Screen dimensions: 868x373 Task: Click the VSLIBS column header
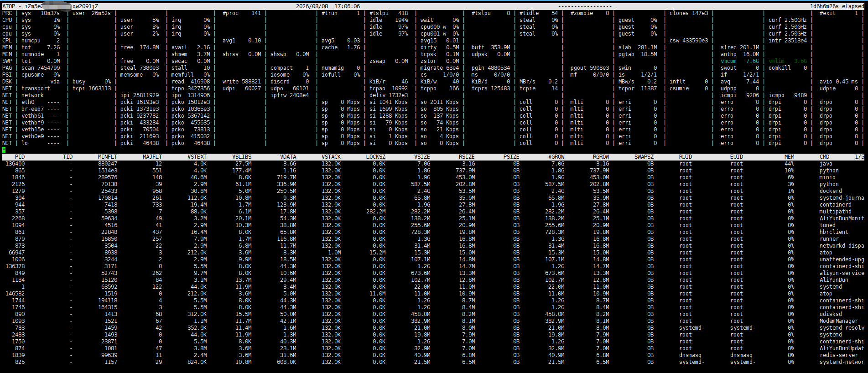coord(242,157)
